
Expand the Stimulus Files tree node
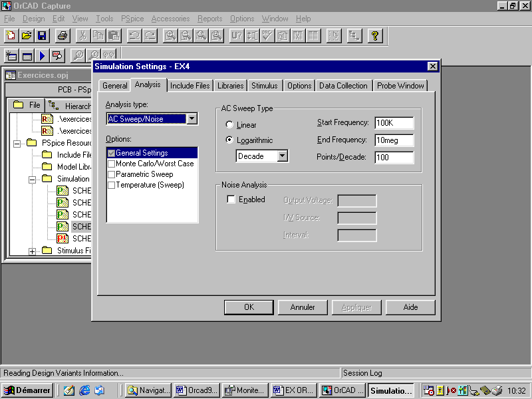pyautogui.click(x=32, y=251)
